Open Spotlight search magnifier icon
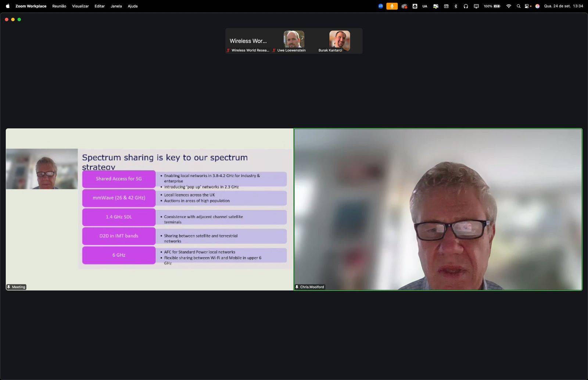 click(519, 6)
